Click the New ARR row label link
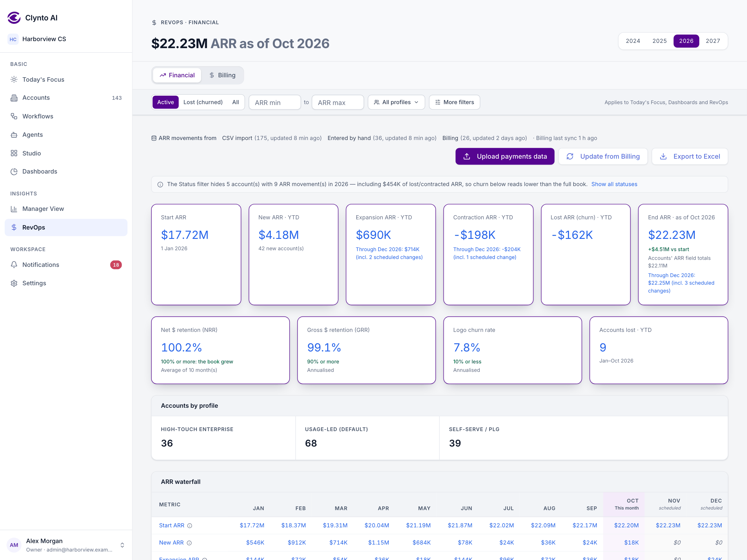 click(171, 543)
